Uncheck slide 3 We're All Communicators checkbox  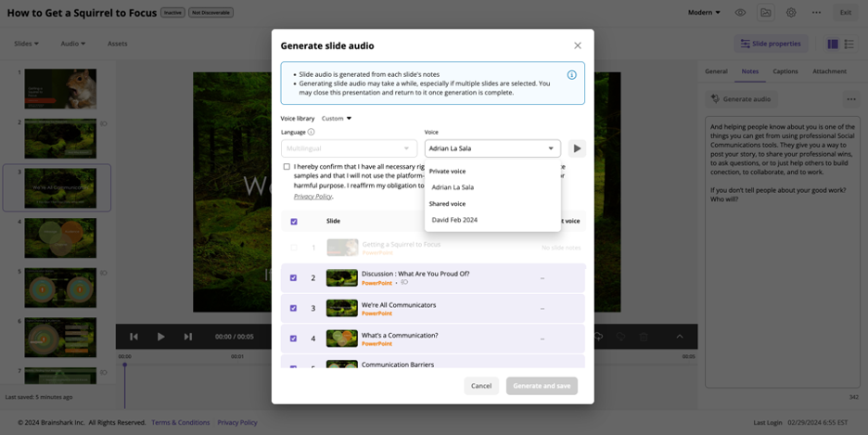click(x=293, y=308)
